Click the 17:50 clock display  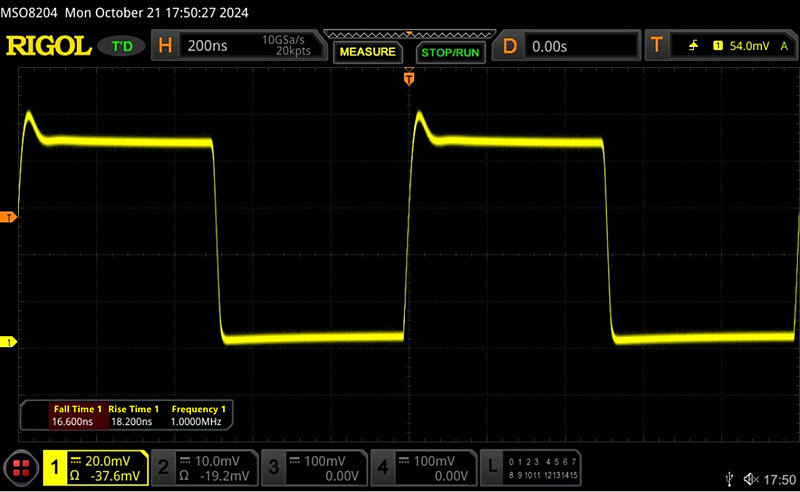pos(780,480)
